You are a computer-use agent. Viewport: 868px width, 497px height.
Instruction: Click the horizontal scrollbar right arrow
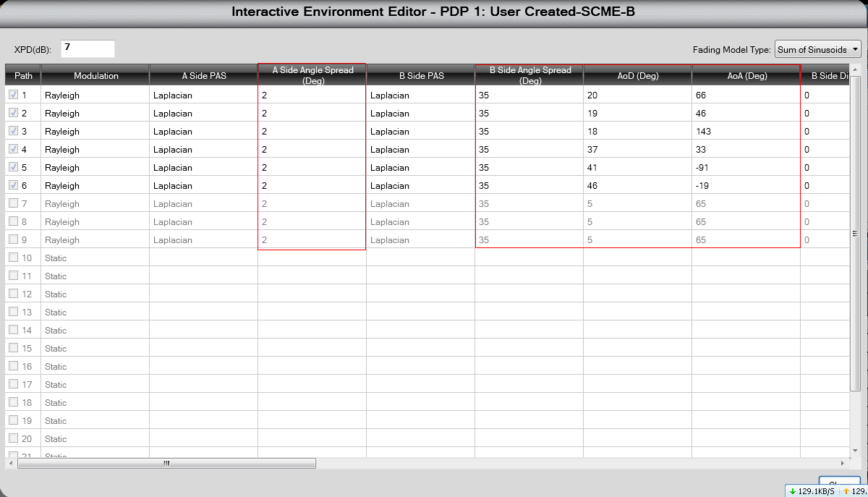pos(843,463)
